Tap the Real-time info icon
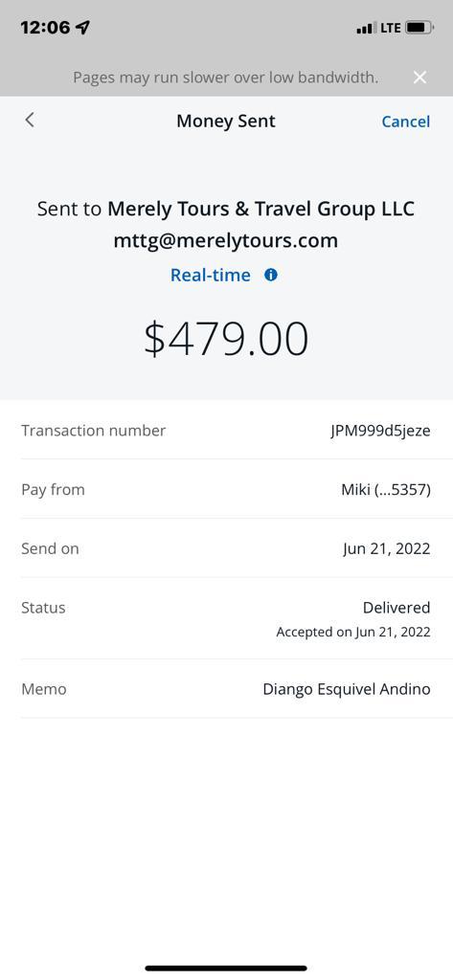The width and height of the screenshot is (453, 980). click(271, 275)
